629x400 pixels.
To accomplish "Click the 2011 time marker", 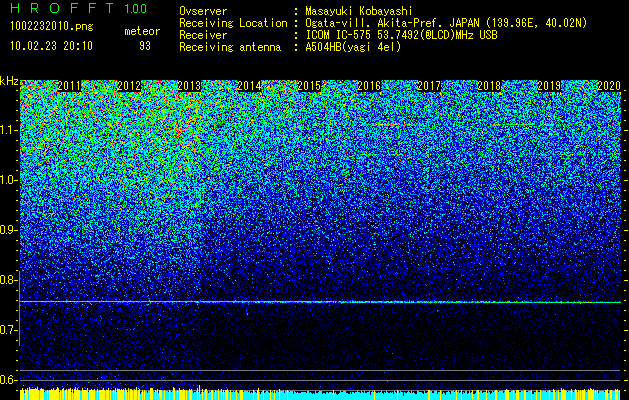I will (69, 86).
